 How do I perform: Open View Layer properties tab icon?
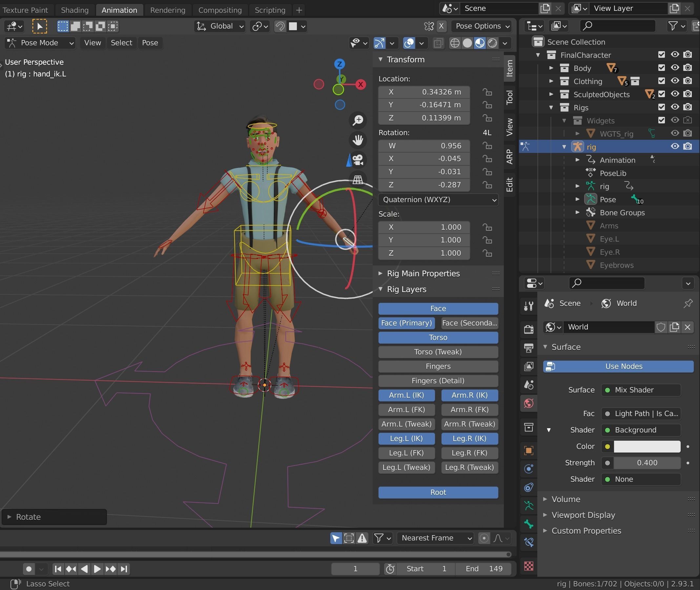(528, 367)
